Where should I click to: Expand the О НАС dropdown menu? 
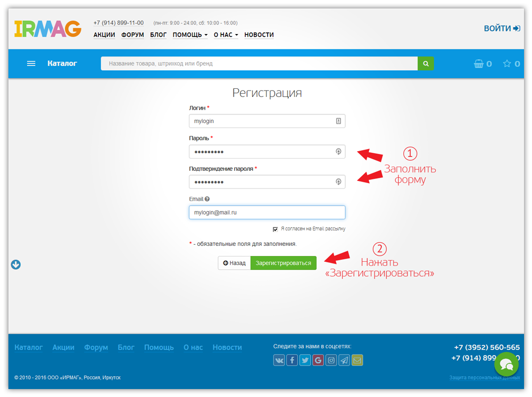tap(226, 35)
